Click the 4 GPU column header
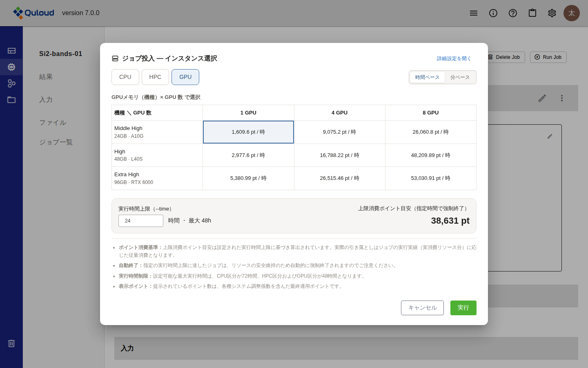This screenshot has width=588, height=368. (339, 113)
